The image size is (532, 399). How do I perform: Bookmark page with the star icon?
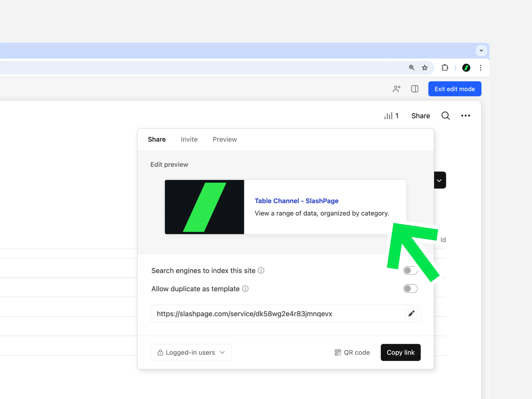[x=425, y=68]
